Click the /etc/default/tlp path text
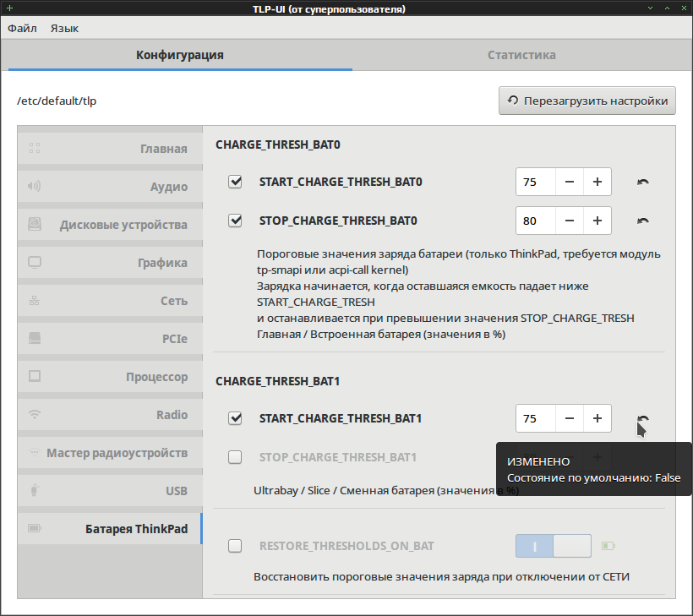693x616 pixels. (x=57, y=101)
